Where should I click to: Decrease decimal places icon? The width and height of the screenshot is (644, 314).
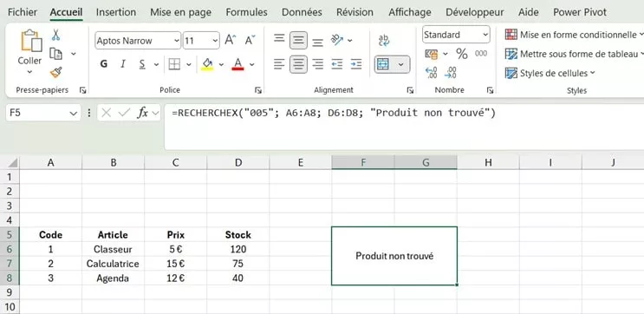[451, 73]
